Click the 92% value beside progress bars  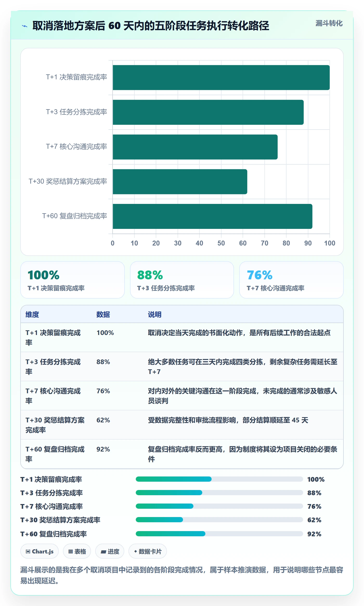[314, 534]
